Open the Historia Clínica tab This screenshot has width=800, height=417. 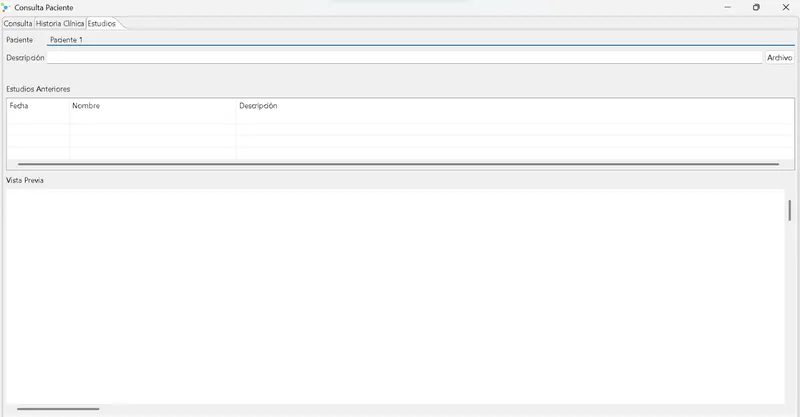[60, 23]
